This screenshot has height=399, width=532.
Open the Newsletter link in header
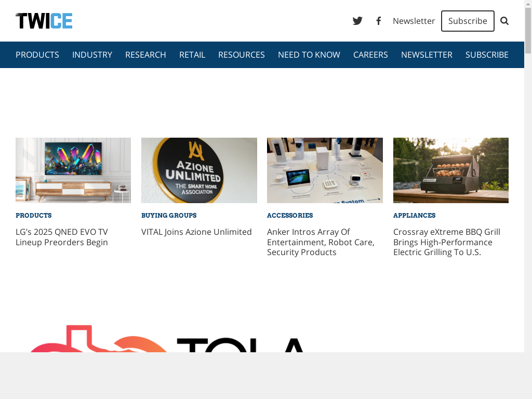click(414, 21)
